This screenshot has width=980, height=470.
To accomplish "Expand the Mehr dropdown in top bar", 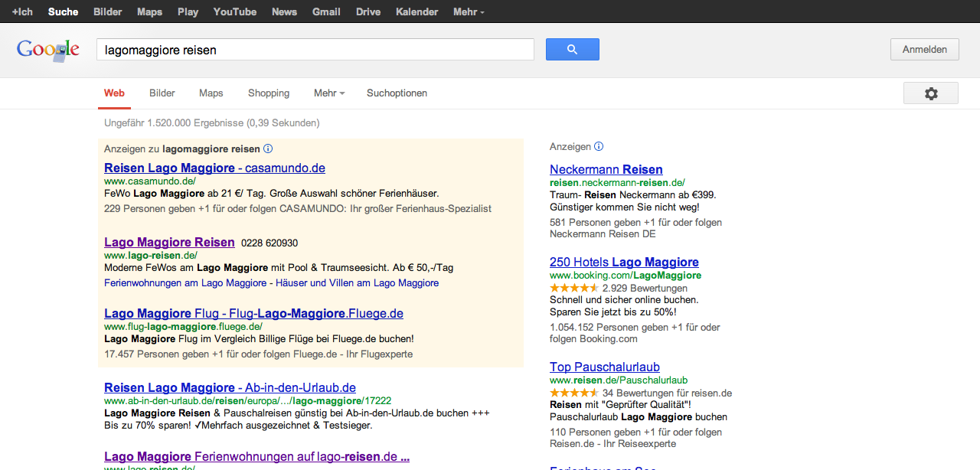I will click(x=469, y=11).
